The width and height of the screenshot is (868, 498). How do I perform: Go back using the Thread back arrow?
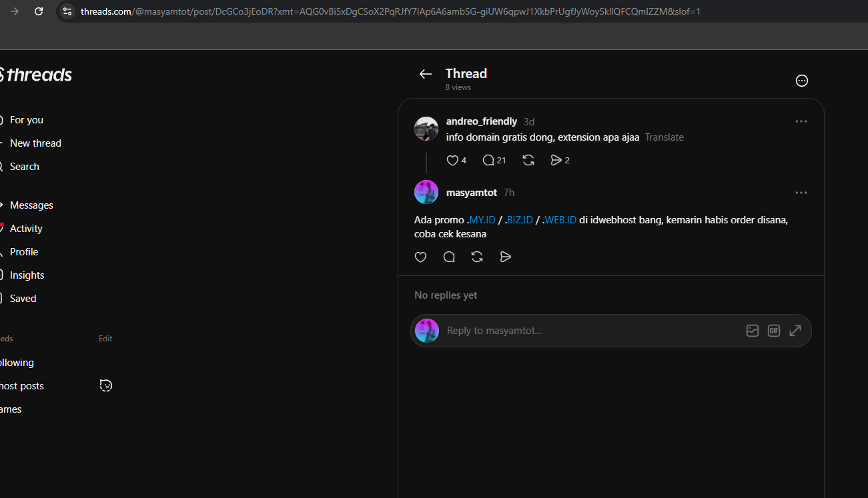point(426,74)
